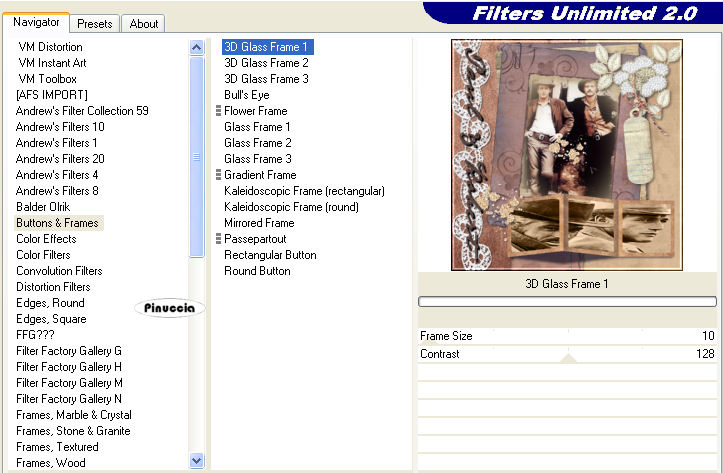Open the About tab

click(x=143, y=24)
